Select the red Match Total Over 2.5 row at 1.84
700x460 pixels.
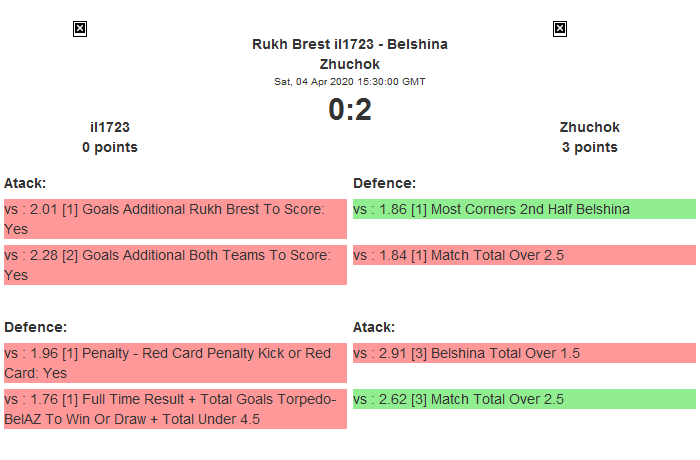pos(524,255)
